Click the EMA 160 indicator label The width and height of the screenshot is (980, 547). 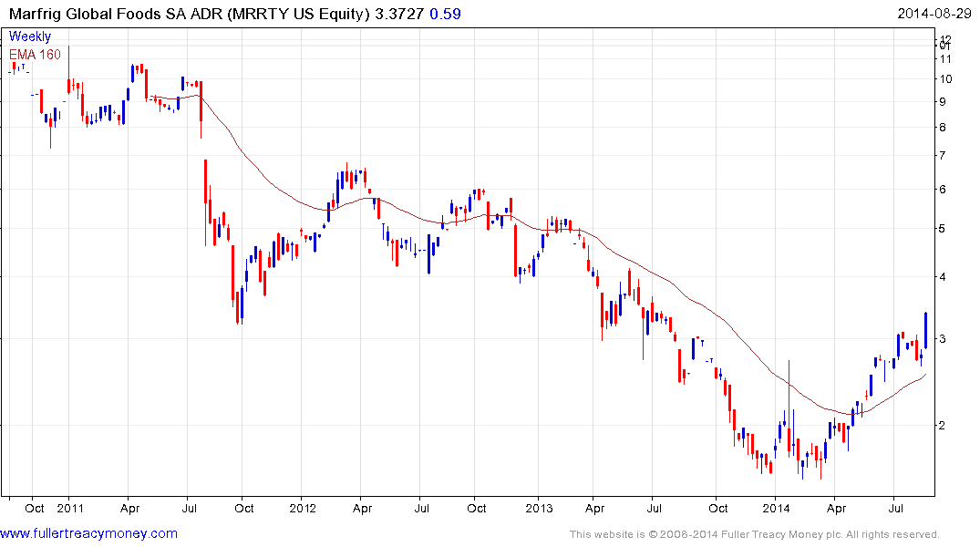click(x=35, y=55)
